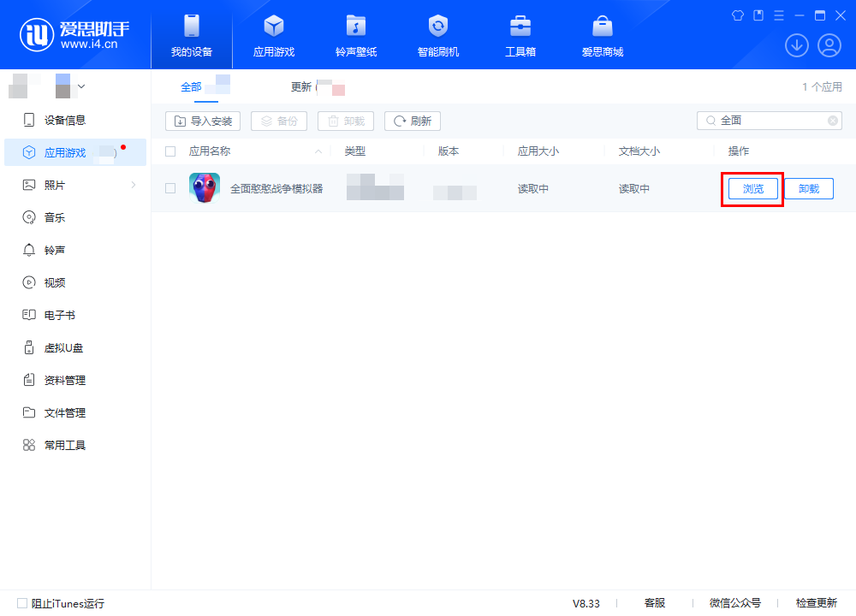Image resolution: width=856 pixels, height=616 pixels.
Task: Click the 浏览 button for the app
Action: (x=752, y=189)
